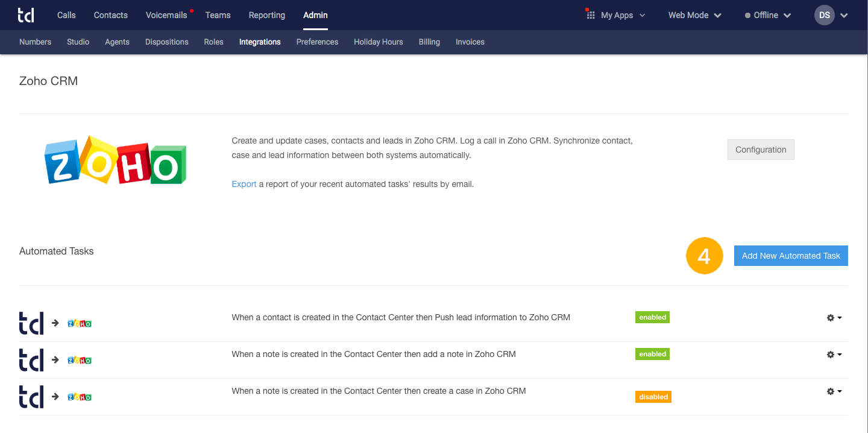This screenshot has width=868, height=433.
Task: Change the Offline status dropdown
Action: 768,15
